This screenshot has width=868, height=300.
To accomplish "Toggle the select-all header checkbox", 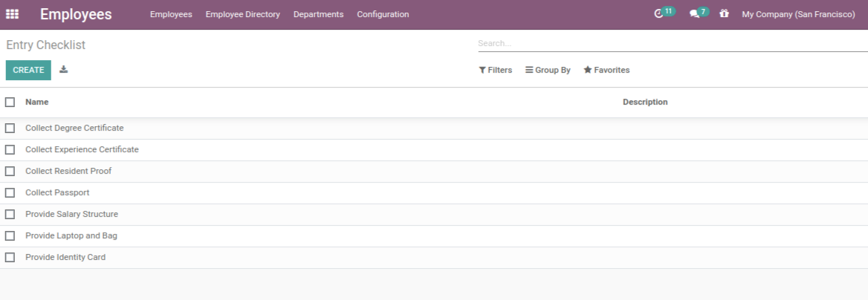I will pyautogui.click(x=10, y=102).
